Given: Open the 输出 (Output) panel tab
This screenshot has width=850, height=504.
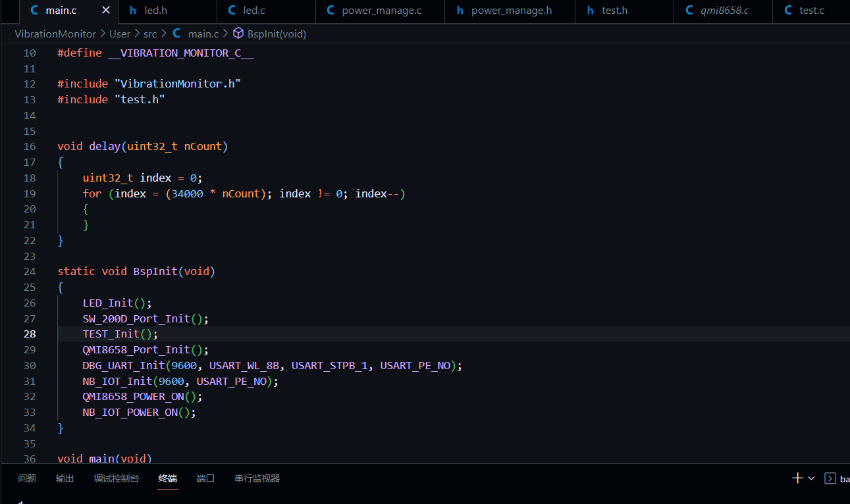Looking at the screenshot, I should point(65,478).
